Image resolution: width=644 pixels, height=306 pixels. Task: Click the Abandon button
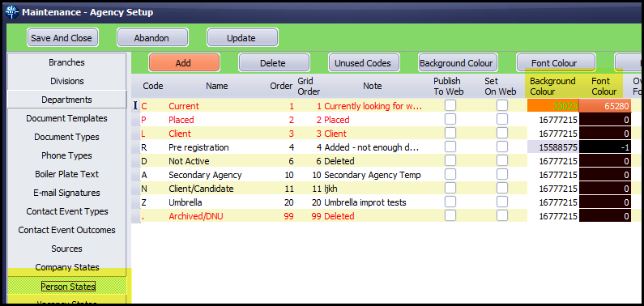coord(151,38)
